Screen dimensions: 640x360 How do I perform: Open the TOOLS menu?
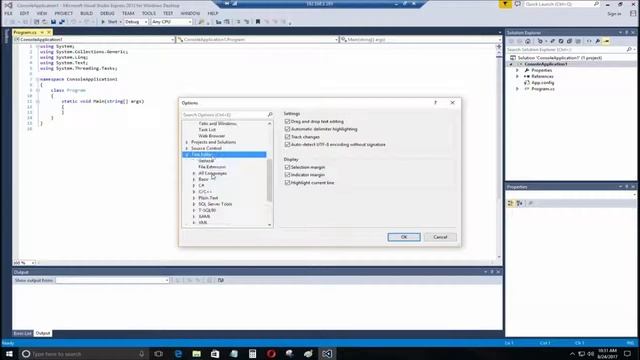(149, 13)
